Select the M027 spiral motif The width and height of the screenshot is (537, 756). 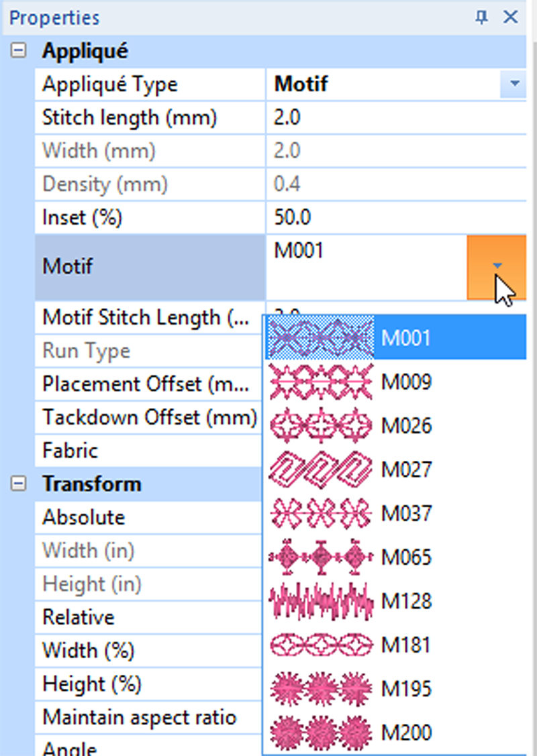tap(395, 470)
